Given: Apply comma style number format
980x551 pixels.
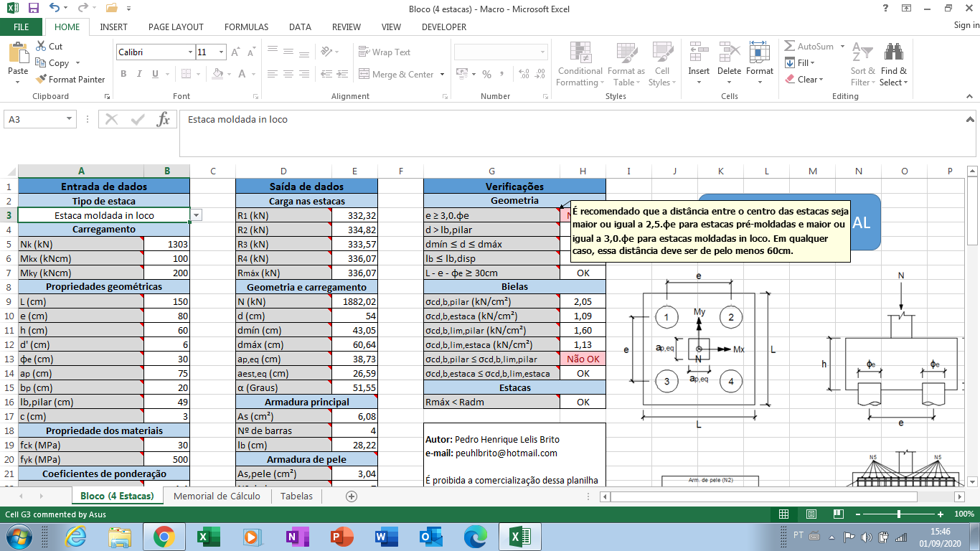Looking at the screenshot, I should [x=504, y=74].
